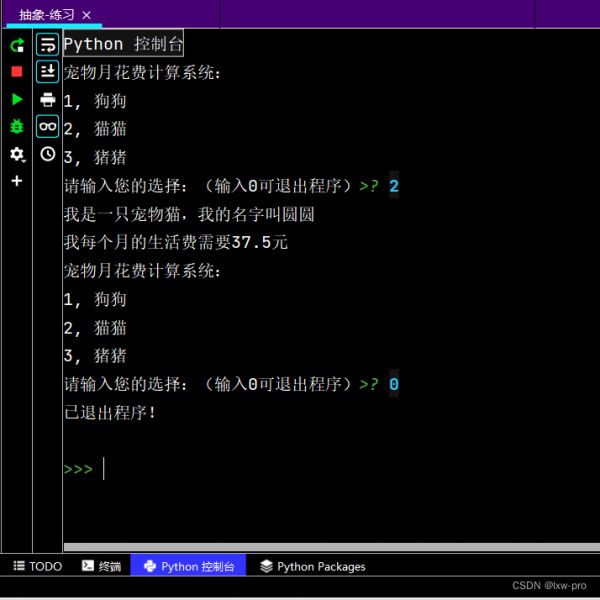The image size is (600, 600).
Task: Select the 抽象-练习 console tab
Action: (x=46, y=15)
